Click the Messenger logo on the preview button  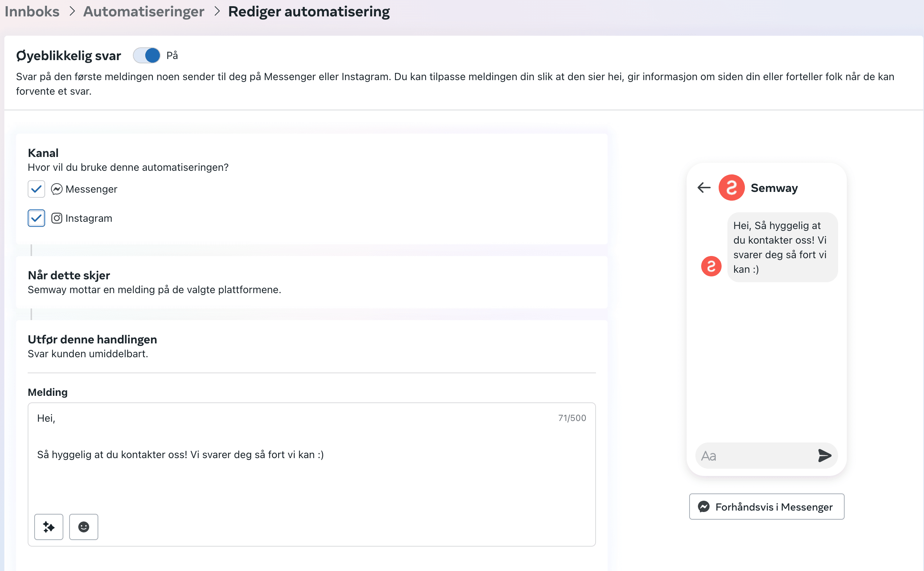coord(704,507)
